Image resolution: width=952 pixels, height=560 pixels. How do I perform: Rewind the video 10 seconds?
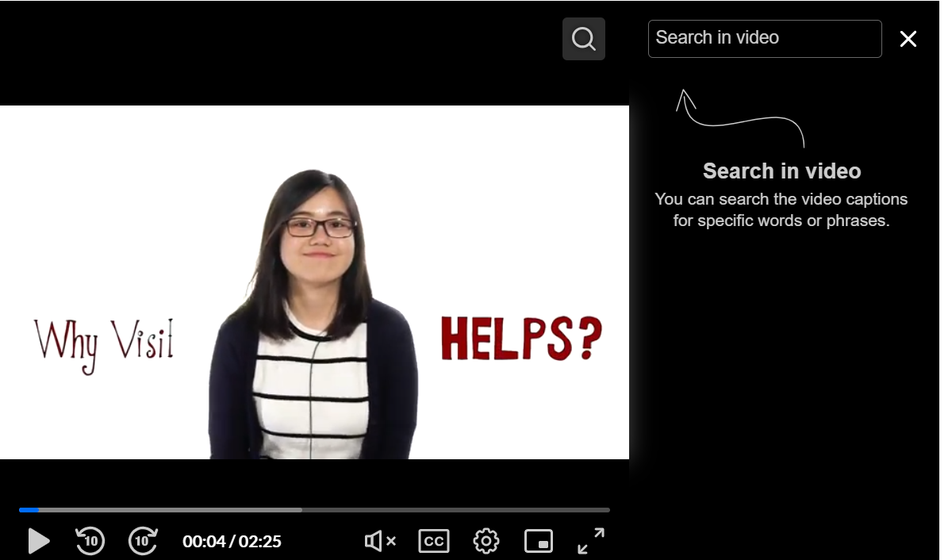tap(90, 541)
